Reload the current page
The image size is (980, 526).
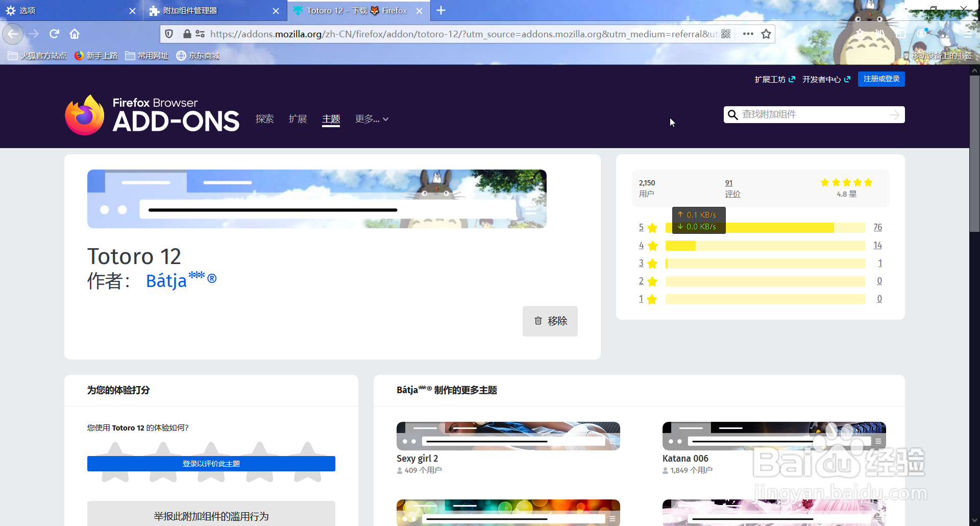54,34
